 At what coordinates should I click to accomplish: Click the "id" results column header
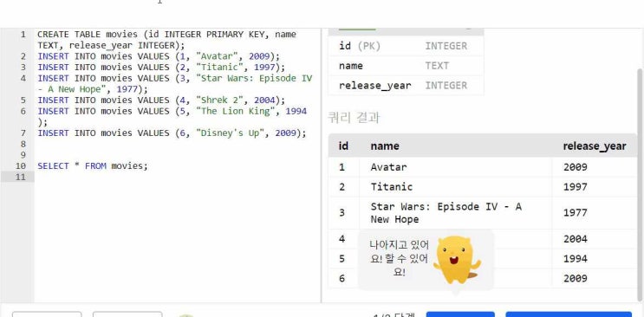pos(343,146)
